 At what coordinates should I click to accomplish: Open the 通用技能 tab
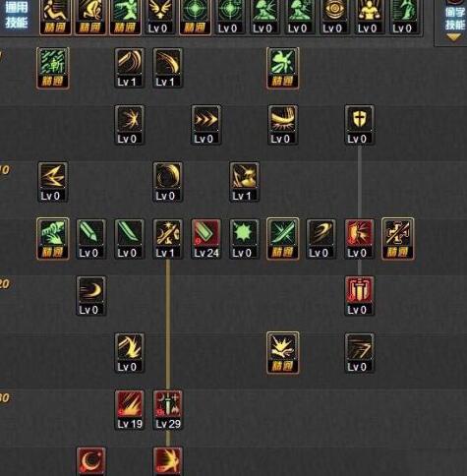(17, 15)
